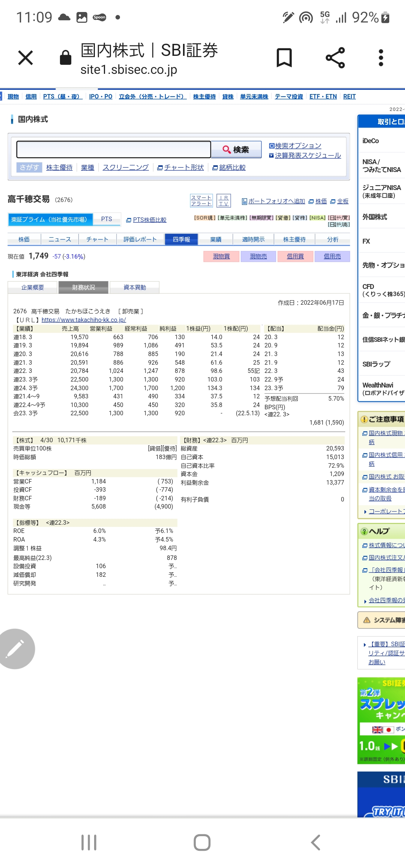The width and height of the screenshot is (405, 868).
Task: Open 業種 link under search box
Action: (88, 168)
